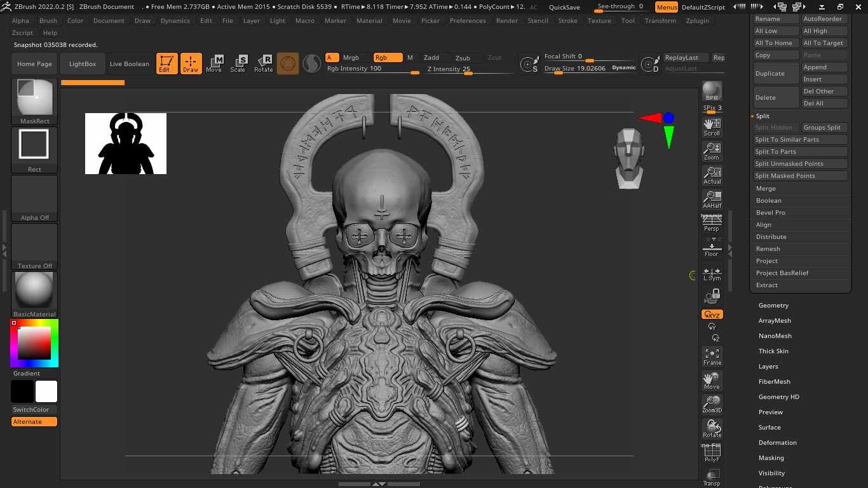Toggle PolyF polyframe display
Viewport: 868px width, 488px height.
click(x=712, y=453)
